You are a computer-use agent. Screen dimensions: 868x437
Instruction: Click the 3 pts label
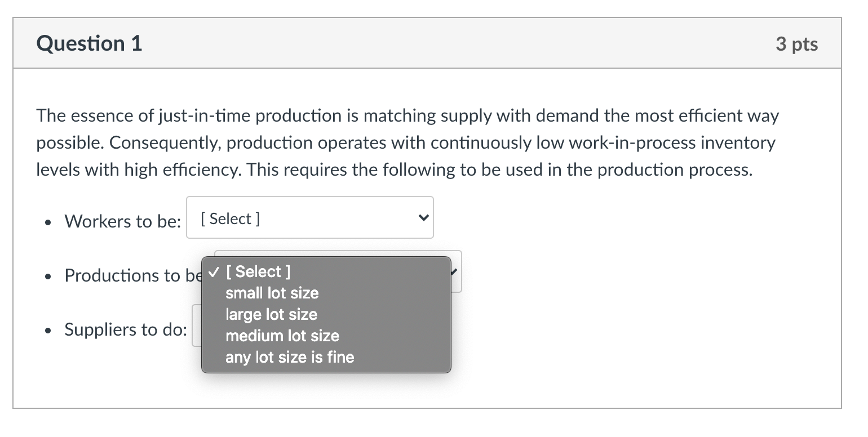click(796, 44)
